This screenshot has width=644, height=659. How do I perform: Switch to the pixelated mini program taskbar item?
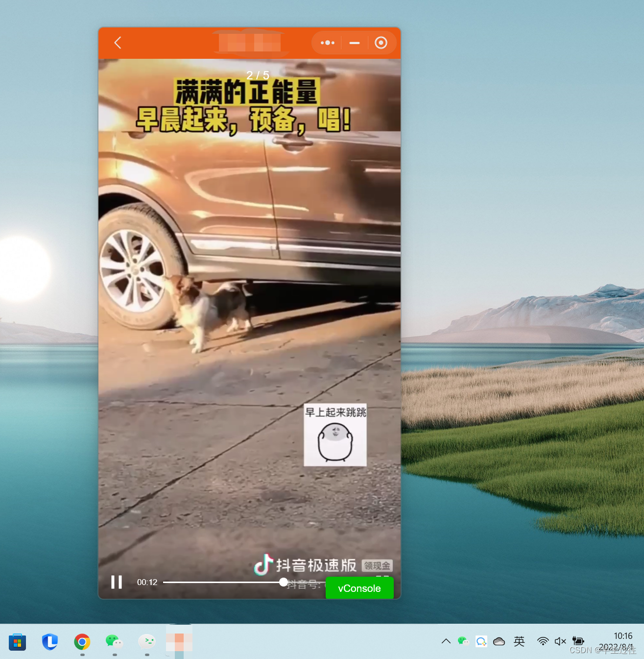click(179, 642)
